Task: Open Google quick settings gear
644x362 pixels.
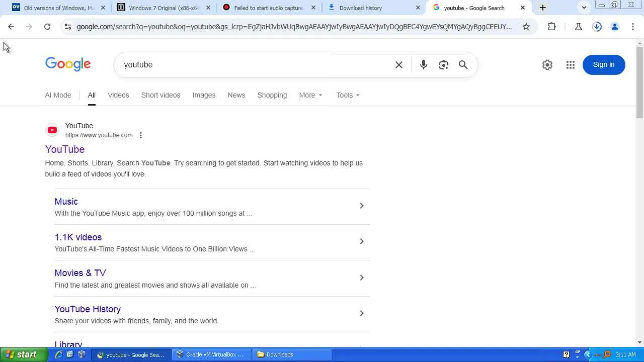Action: point(547,65)
